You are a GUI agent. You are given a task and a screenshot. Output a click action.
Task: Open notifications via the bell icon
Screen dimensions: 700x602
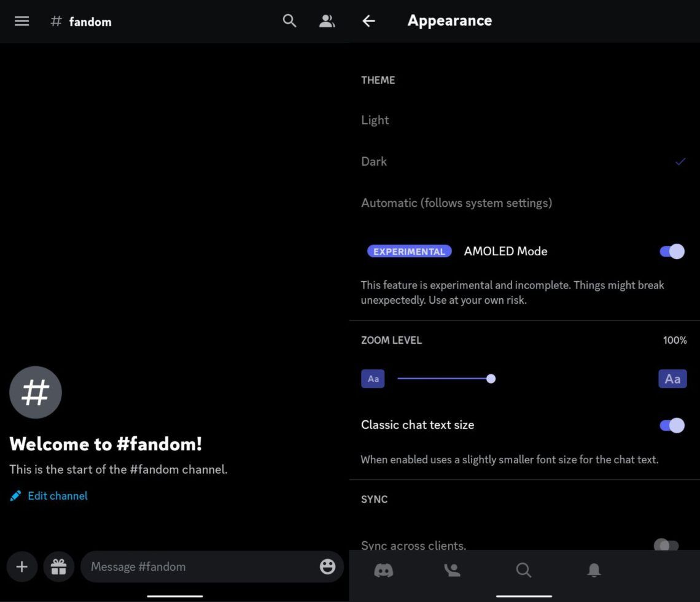[x=593, y=570]
